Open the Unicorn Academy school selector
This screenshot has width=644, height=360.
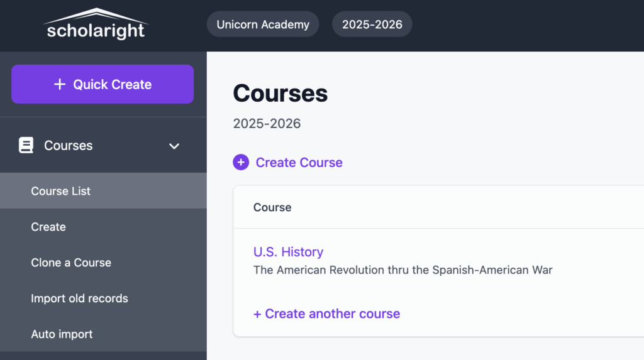(263, 25)
